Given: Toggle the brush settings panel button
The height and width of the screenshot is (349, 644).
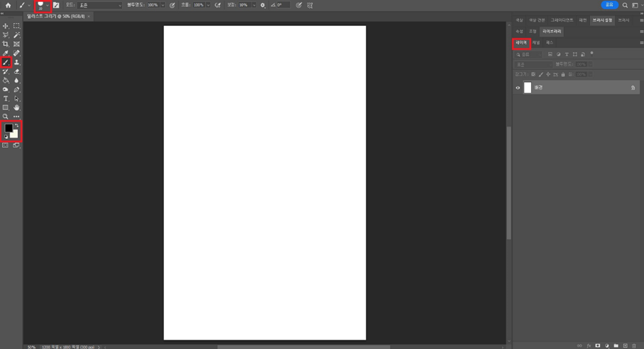Looking at the screenshot, I should (x=56, y=5).
